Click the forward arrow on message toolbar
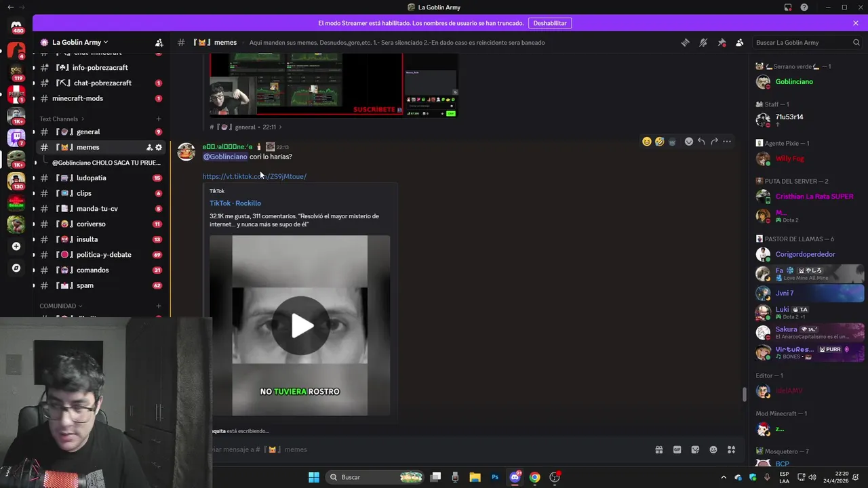This screenshot has width=868, height=488. (714, 142)
